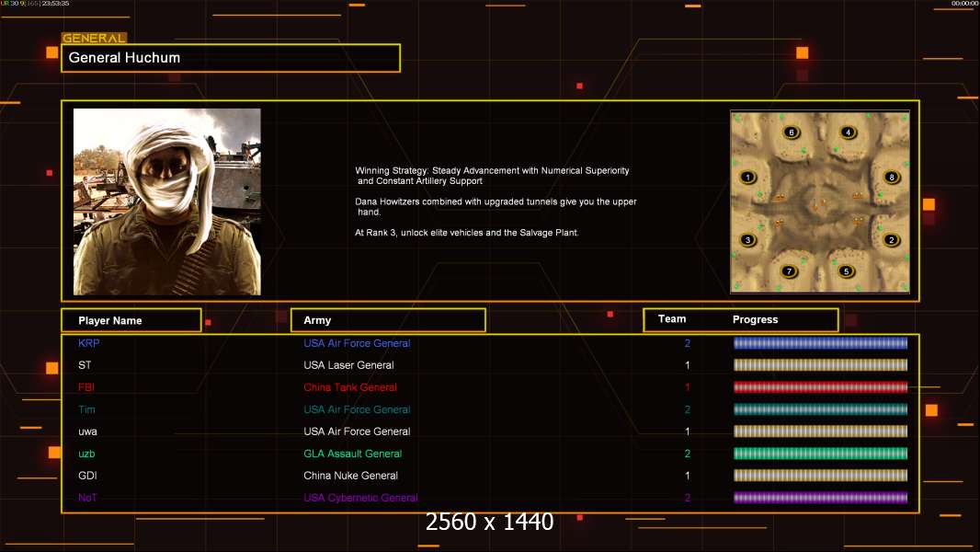Click uwa's progress bar
Screen dimensions: 980x552
point(821,431)
